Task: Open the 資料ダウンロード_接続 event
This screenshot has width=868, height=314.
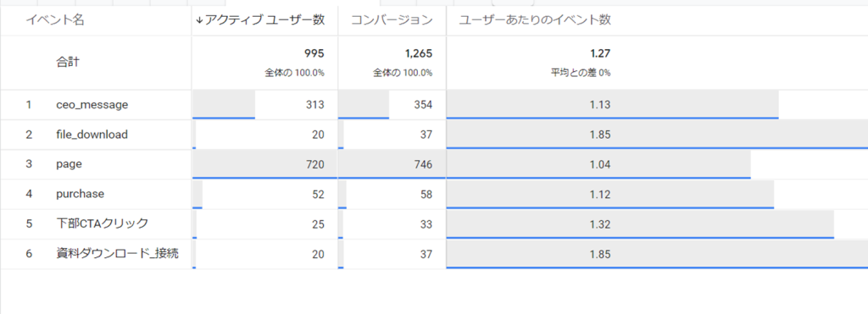Action: pos(117,254)
